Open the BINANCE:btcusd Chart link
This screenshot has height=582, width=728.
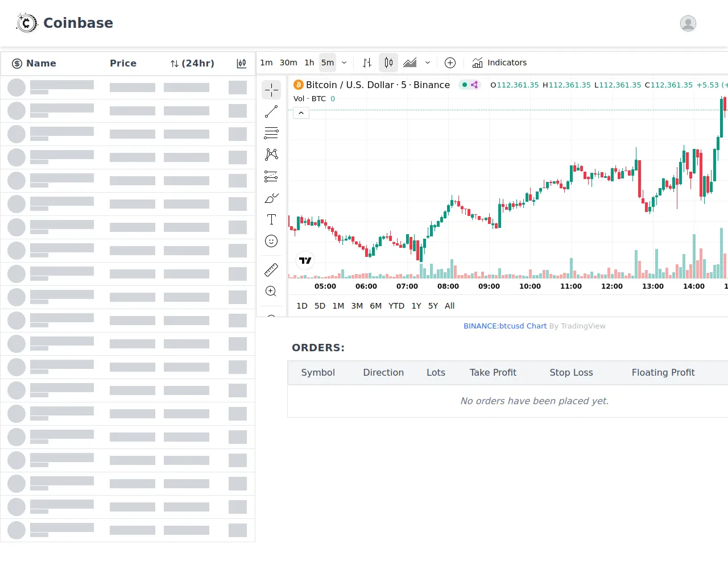505,326
